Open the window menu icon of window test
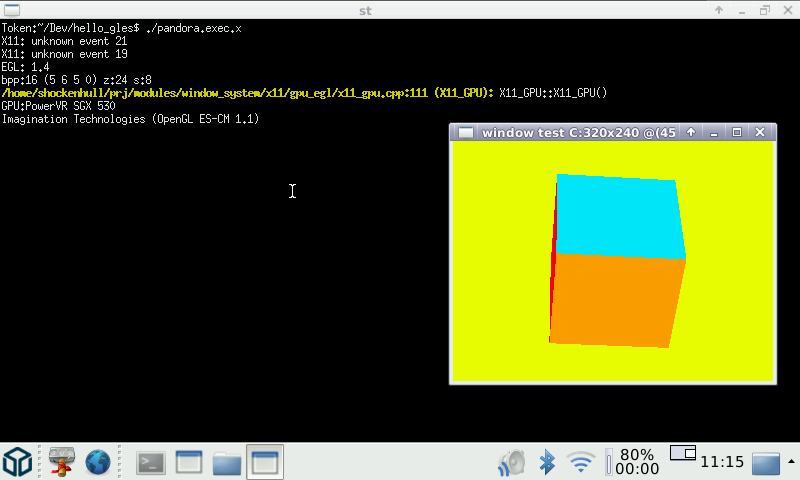Viewport: 800px width, 480px height. [x=466, y=132]
